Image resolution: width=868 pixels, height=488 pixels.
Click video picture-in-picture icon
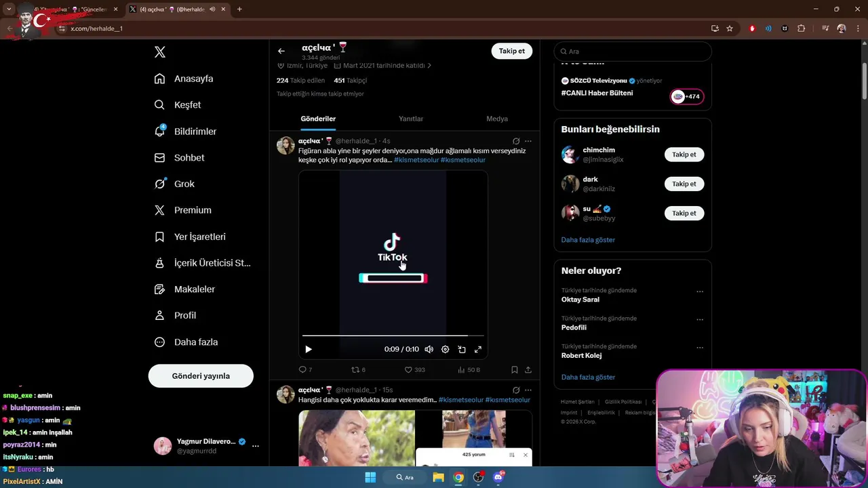[462, 349]
